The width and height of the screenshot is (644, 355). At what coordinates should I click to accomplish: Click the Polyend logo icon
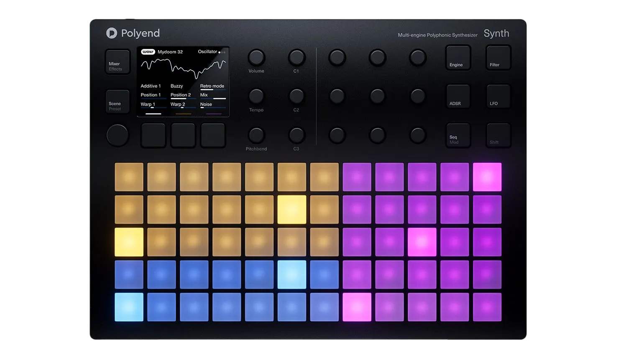[x=112, y=33]
